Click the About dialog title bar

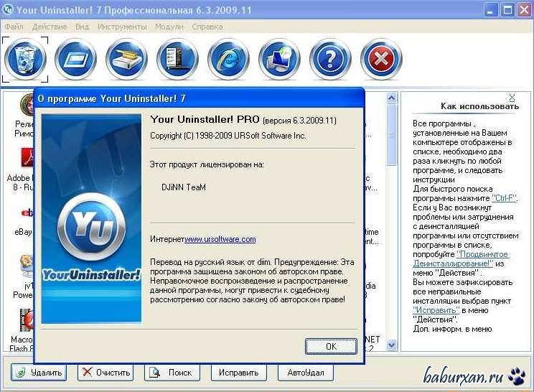(200, 99)
